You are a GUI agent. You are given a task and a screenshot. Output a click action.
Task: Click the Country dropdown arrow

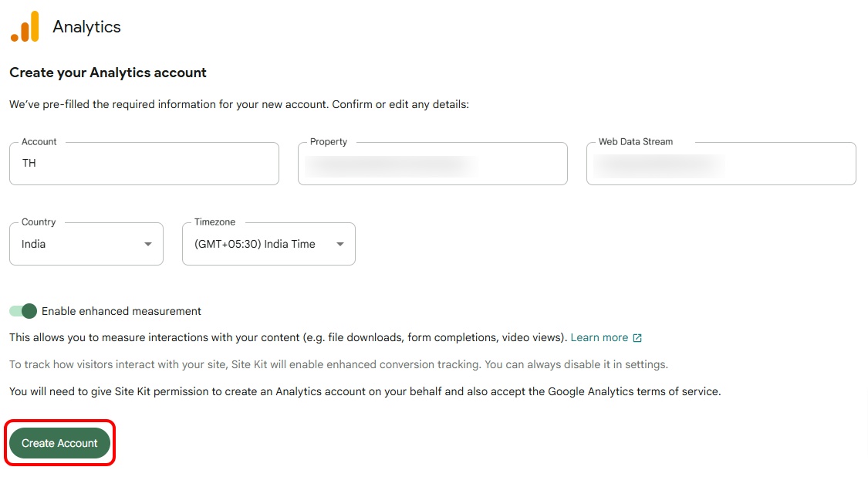tap(147, 245)
